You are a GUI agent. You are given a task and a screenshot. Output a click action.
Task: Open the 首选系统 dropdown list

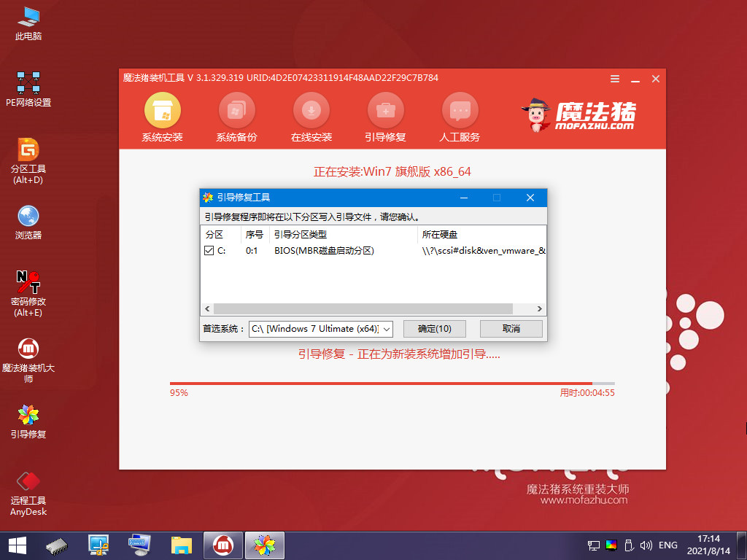pyautogui.click(x=385, y=329)
